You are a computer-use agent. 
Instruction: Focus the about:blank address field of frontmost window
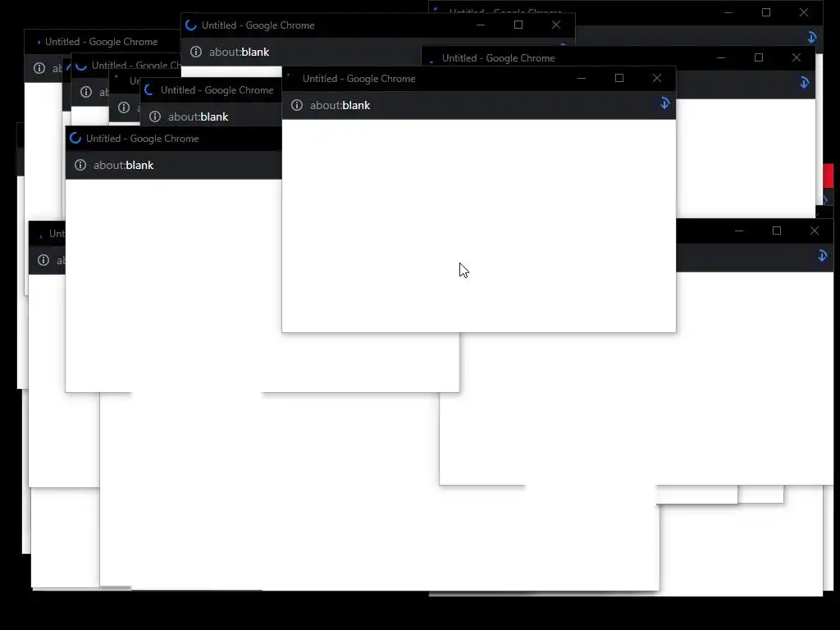(x=340, y=105)
